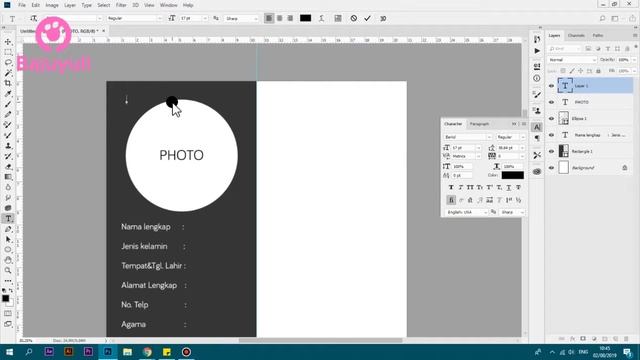Select the Pen tool
This screenshot has width=640, height=360.
coord(8,229)
